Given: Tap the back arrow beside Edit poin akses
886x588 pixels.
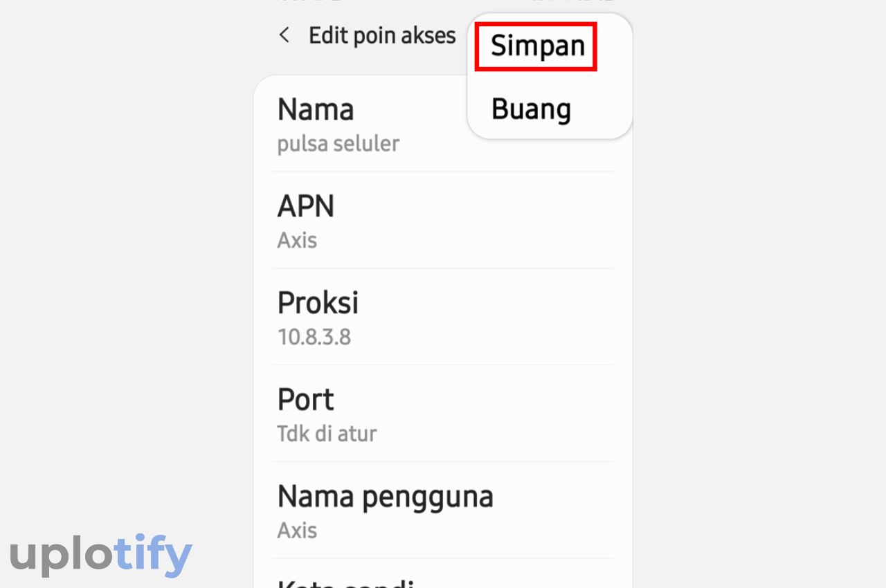Looking at the screenshot, I should click(x=284, y=35).
